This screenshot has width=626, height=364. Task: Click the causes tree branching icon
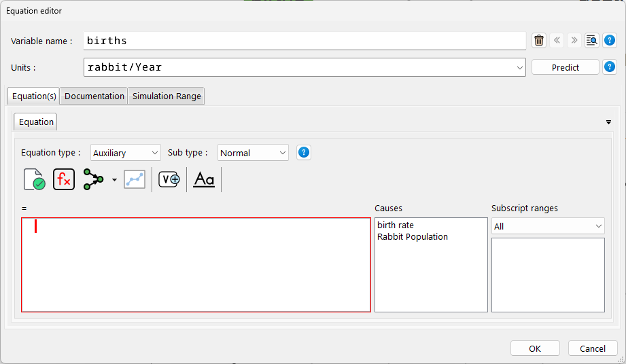[x=94, y=179]
